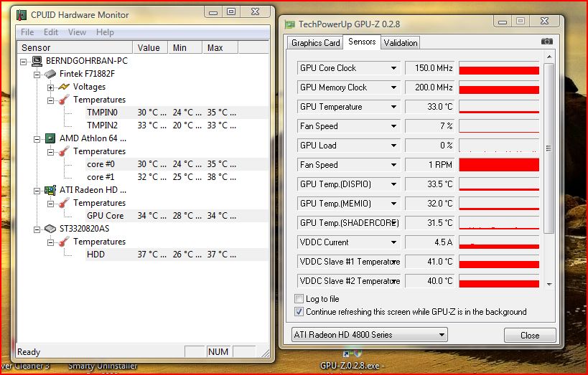Open the GPU Memory Clock sensor dropdown
The width and height of the screenshot is (588, 375).
click(393, 87)
